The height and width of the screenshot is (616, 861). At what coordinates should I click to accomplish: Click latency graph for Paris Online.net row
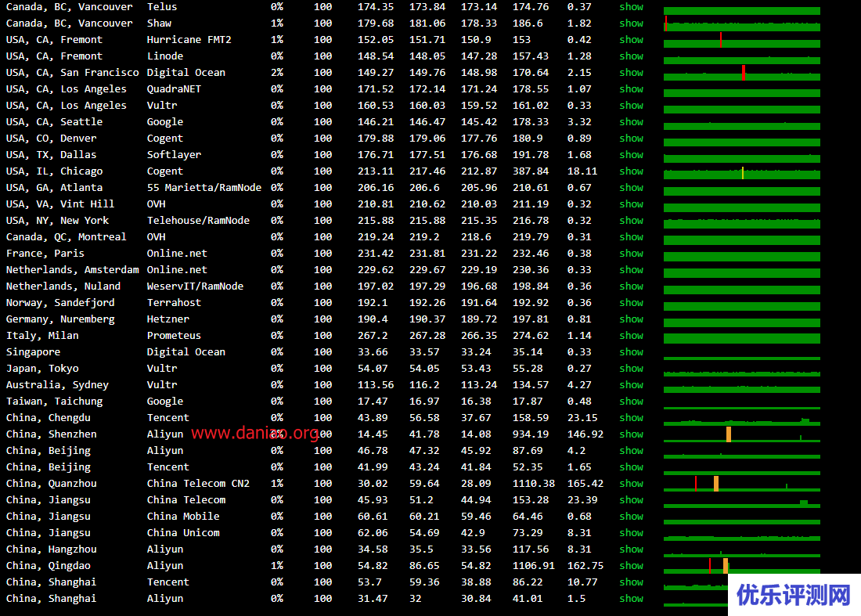(x=741, y=255)
